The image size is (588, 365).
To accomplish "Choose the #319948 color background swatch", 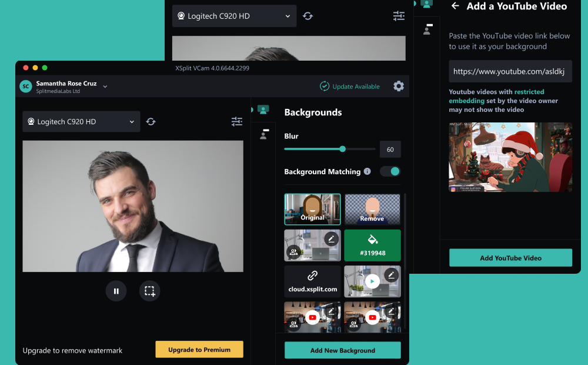I will [372, 245].
